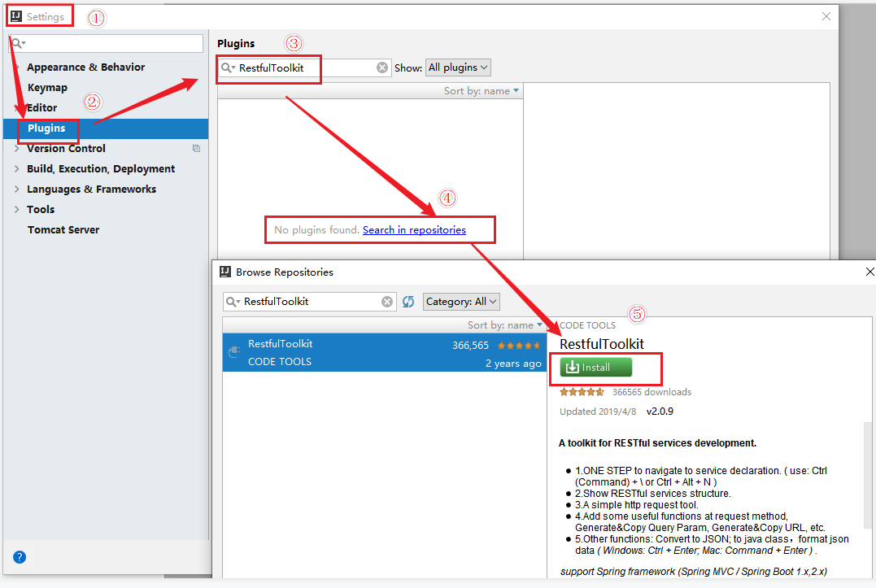Select Plugins in settings tree
876x588 pixels.
point(106,128)
